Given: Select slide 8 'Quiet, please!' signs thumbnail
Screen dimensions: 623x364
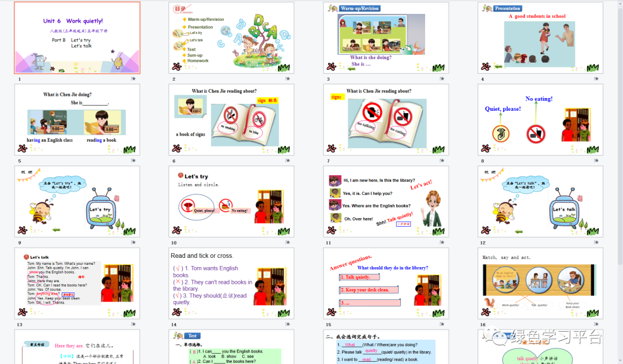Looking at the screenshot, I should pos(541,119).
